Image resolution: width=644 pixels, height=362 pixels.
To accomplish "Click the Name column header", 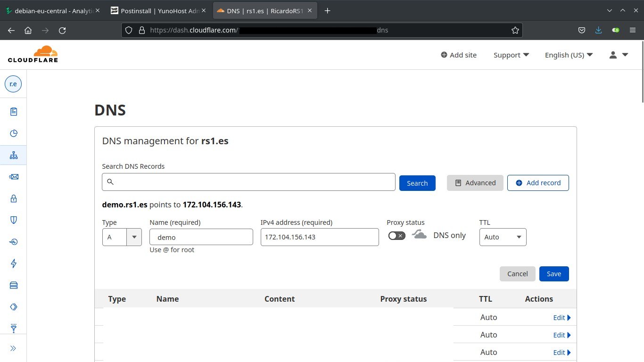I will [x=167, y=299].
